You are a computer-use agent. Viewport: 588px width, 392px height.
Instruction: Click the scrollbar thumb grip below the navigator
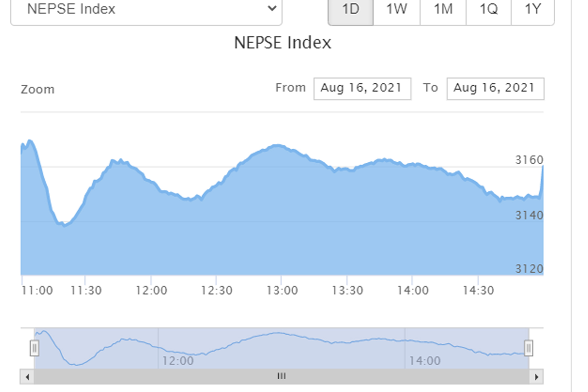[x=281, y=376]
